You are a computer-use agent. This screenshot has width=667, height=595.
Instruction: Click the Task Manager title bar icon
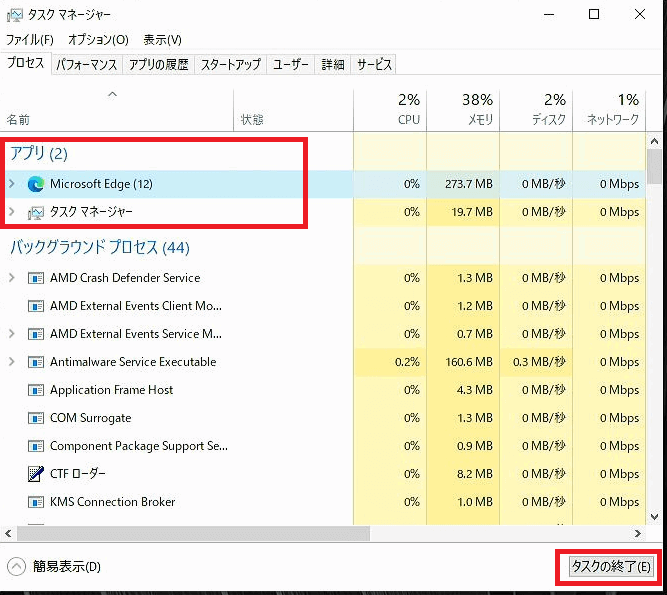[x=14, y=15]
